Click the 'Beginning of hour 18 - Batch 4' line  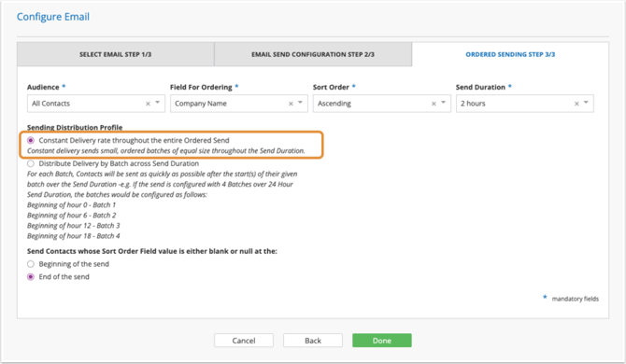point(74,236)
